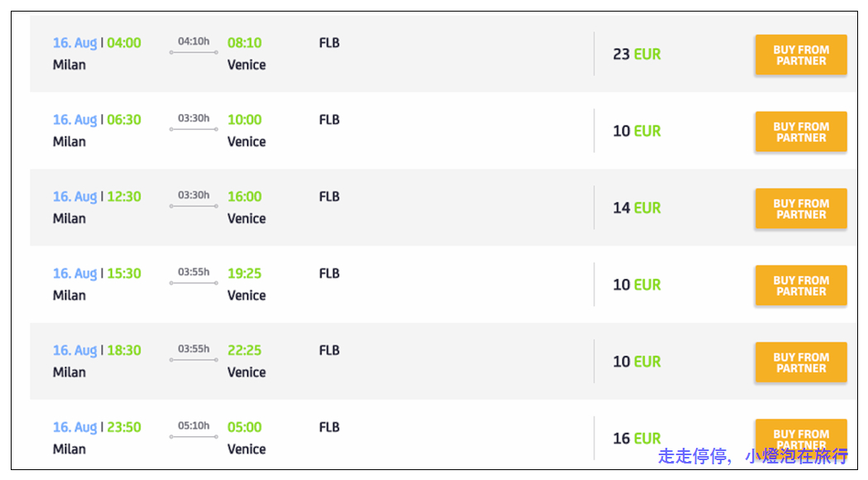Select the 04:10h duration line indicator

coord(193,53)
